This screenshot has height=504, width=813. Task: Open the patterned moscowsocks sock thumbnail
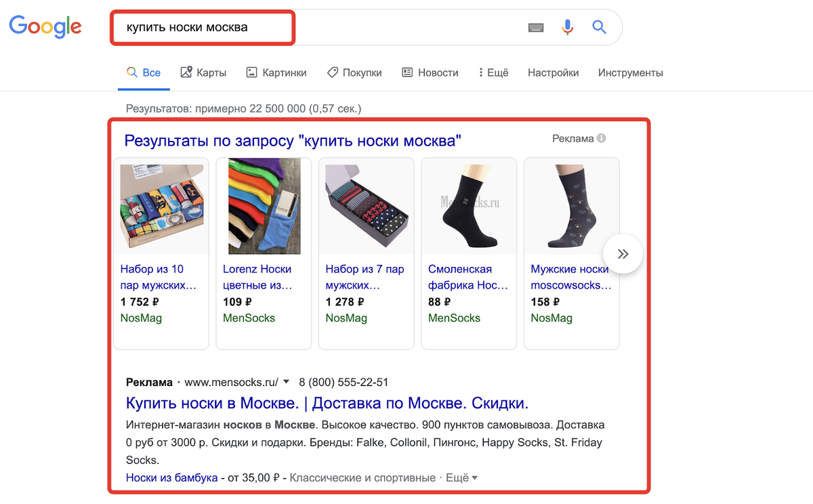coord(572,207)
